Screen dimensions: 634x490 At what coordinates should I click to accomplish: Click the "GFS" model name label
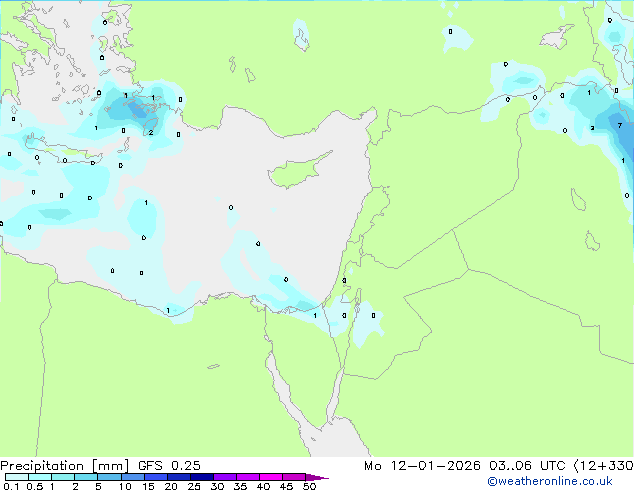point(150,466)
